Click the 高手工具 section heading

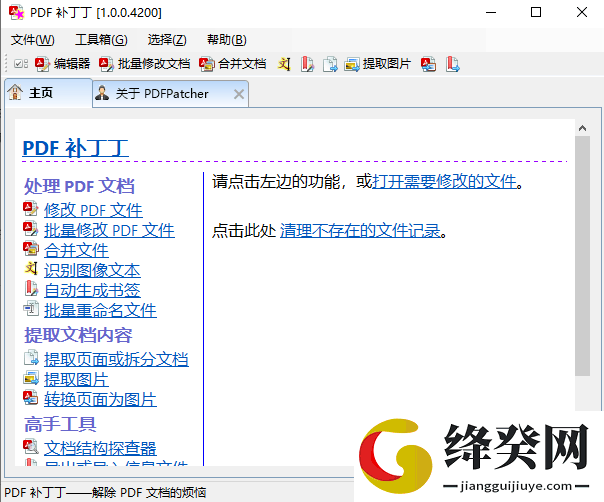pyautogui.click(x=60, y=424)
